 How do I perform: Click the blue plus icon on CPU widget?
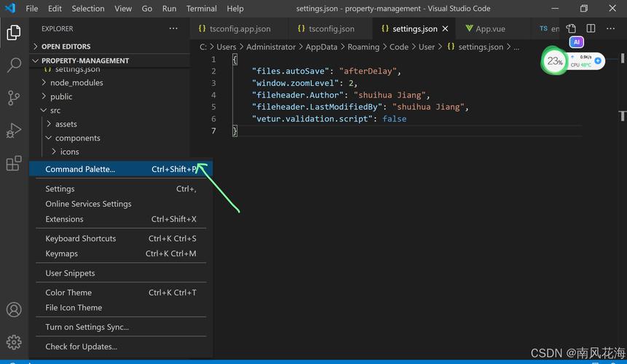(x=598, y=60)
